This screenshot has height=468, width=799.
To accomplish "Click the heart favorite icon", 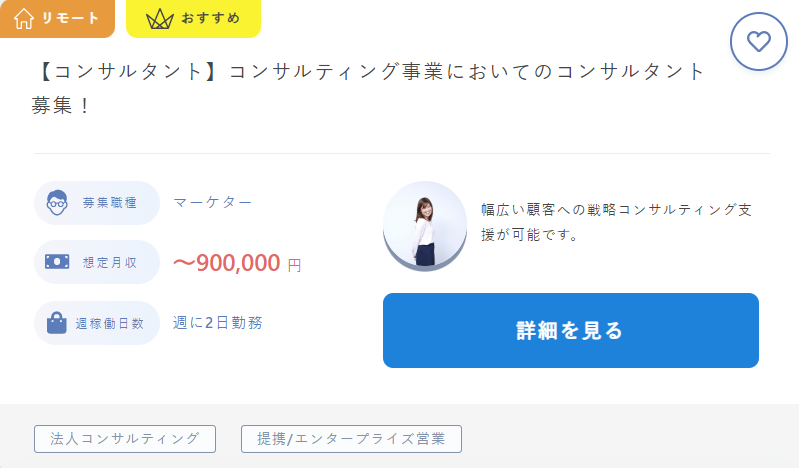I will [x=759, y=41].
